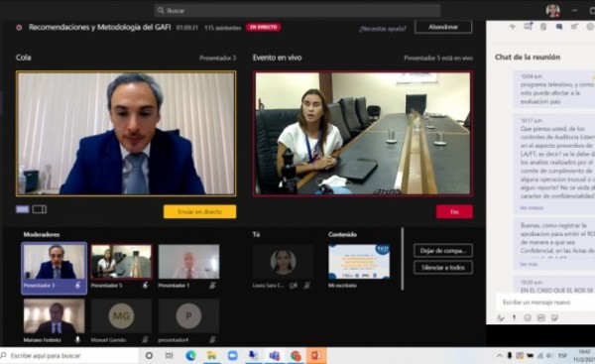Viewport: 595px width, 364px height.
Task: Click Windows search box Escribe aquí para buscar
Action: pyautogui.click(x=69, y=356)
